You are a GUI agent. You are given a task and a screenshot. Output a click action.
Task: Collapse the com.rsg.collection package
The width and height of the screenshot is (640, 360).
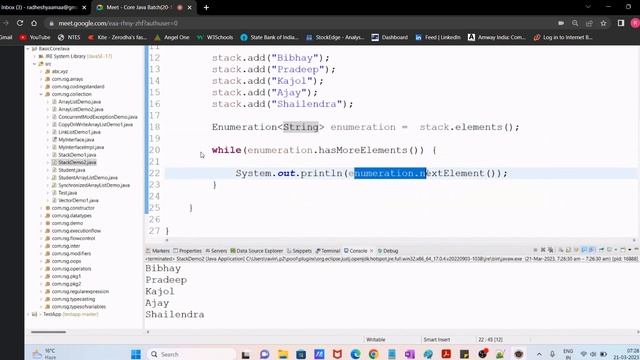click(41, 94)
